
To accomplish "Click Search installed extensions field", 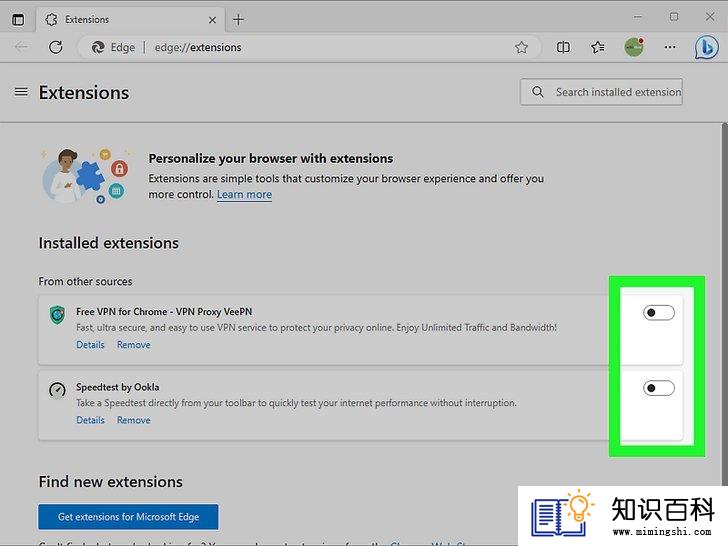I will 601,92.
